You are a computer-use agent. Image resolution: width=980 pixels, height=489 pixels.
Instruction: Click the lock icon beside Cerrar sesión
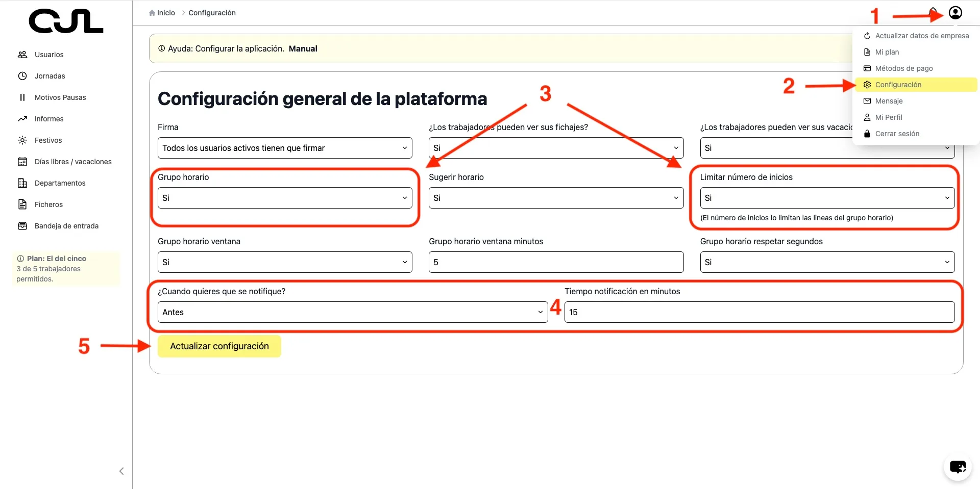click(867, 134)
